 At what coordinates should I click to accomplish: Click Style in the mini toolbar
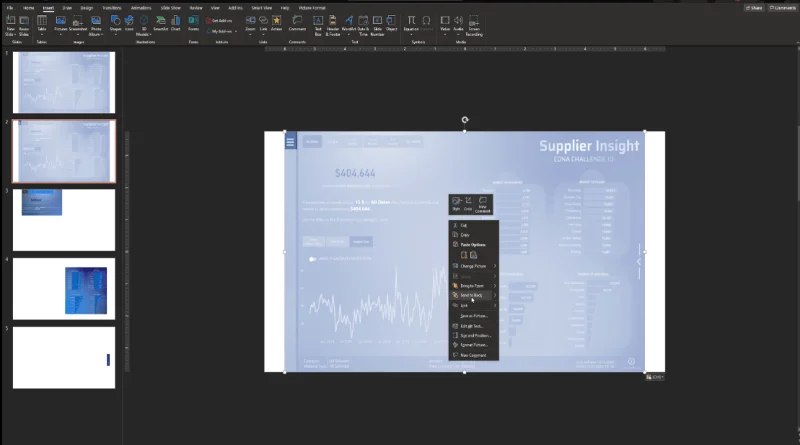(x=456, y=204)
